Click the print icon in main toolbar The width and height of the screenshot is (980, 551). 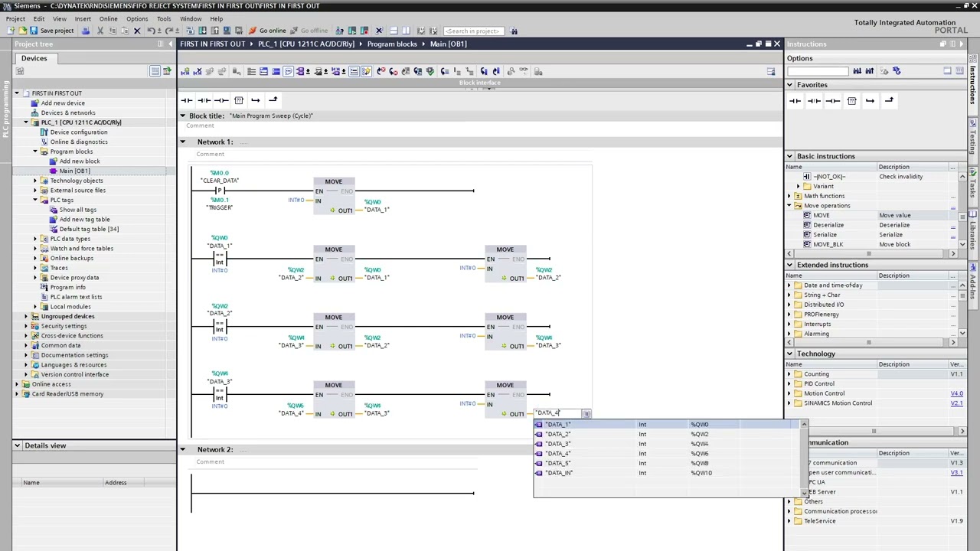[x=86, y=31]
